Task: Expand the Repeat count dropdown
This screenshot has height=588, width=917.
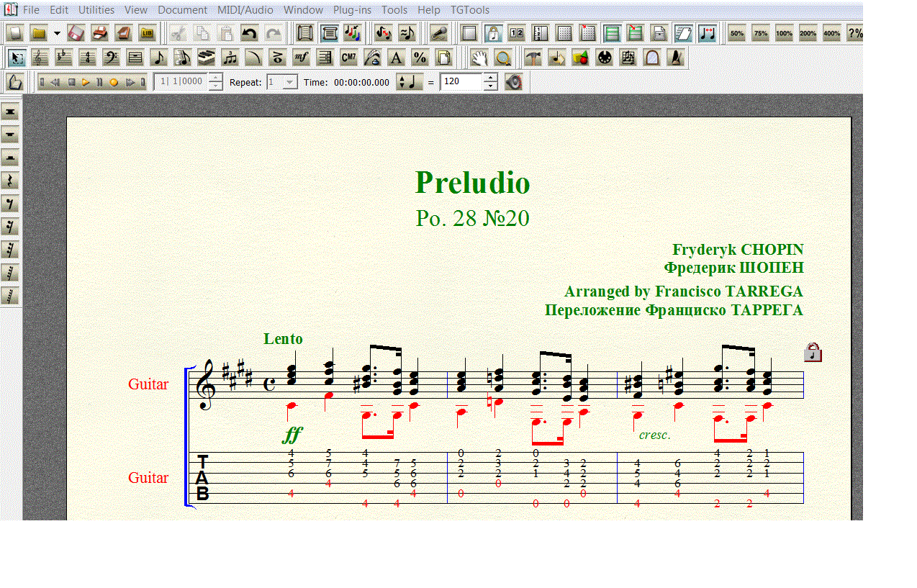Action: pos(290,82)
